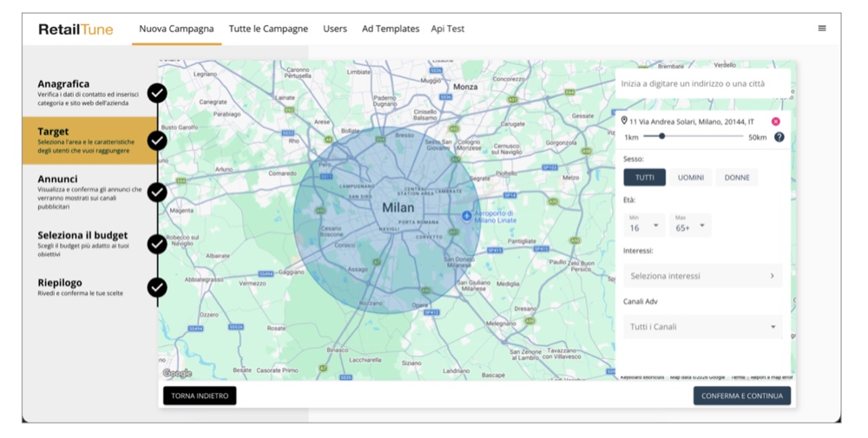Click the Rho label on map
868x438 pixels.
293,141
